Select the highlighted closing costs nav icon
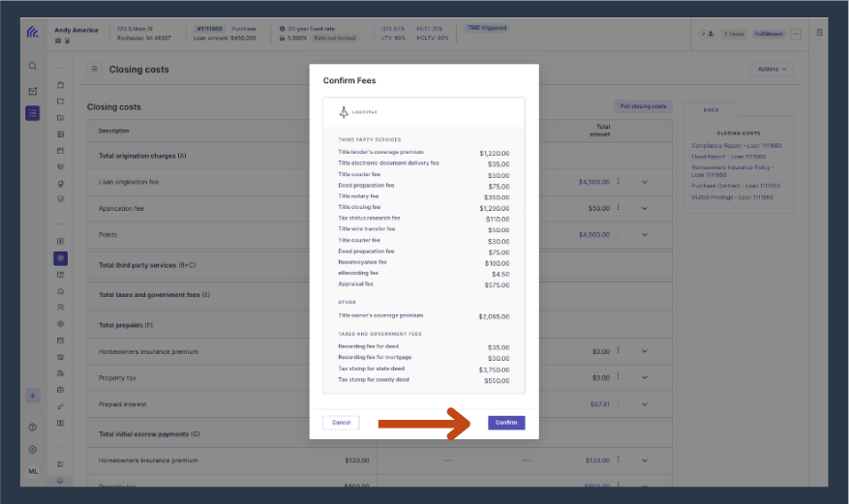The image size is (849, 504). (x=60, y=258)
